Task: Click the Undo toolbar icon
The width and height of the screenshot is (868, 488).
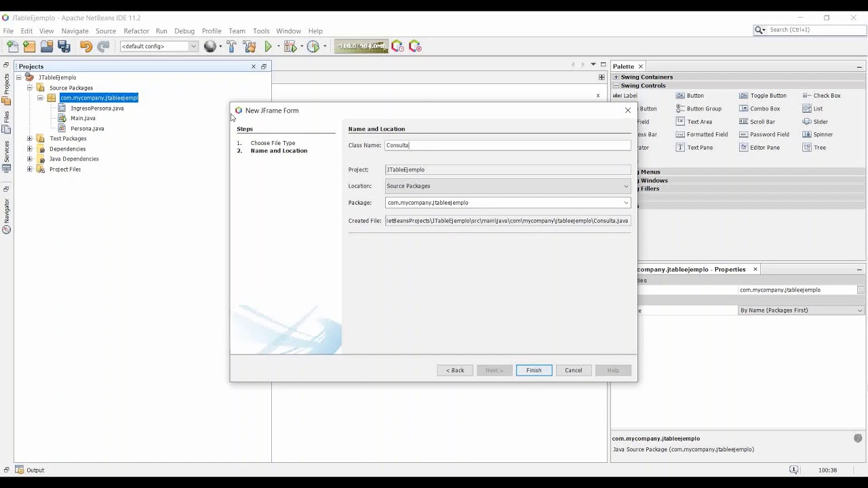Action: pyautogui.click(x=86, y=46)
